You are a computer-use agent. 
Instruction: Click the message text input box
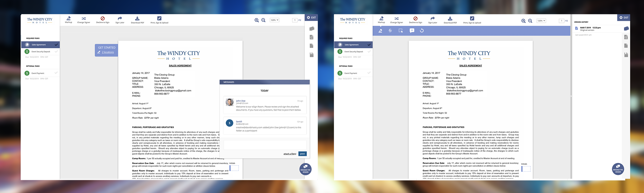point(265,145)
